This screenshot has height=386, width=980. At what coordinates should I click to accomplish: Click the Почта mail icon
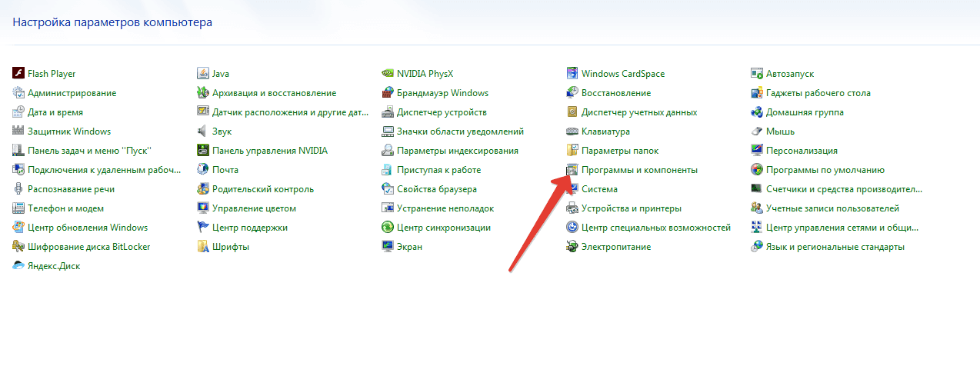tap(203, 170)
